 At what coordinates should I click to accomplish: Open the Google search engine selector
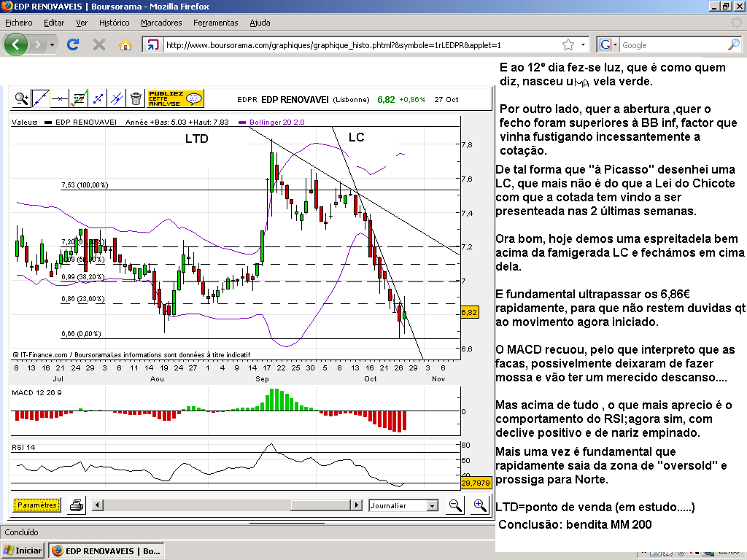pos(608,44)
